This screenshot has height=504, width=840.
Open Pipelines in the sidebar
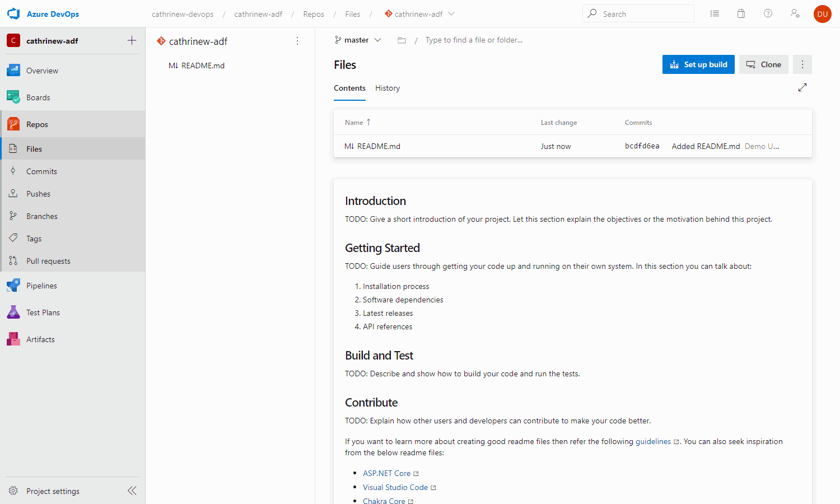click(41, 286)
